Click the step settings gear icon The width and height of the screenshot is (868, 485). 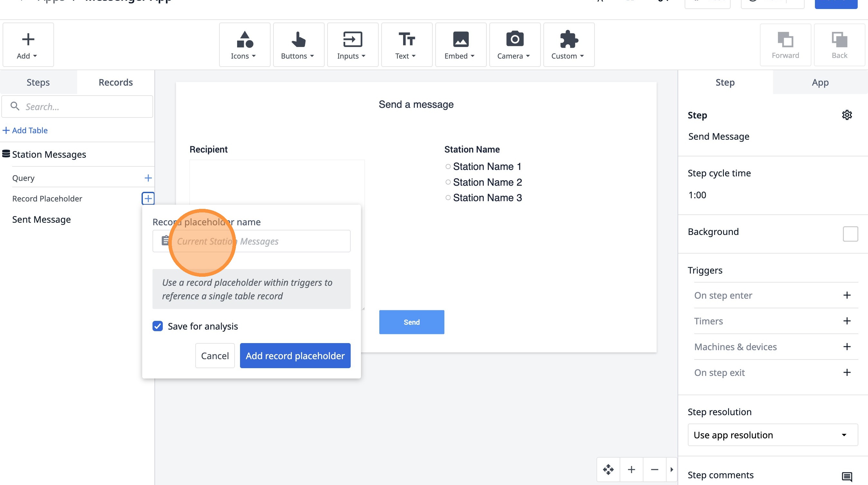point(847,115)
